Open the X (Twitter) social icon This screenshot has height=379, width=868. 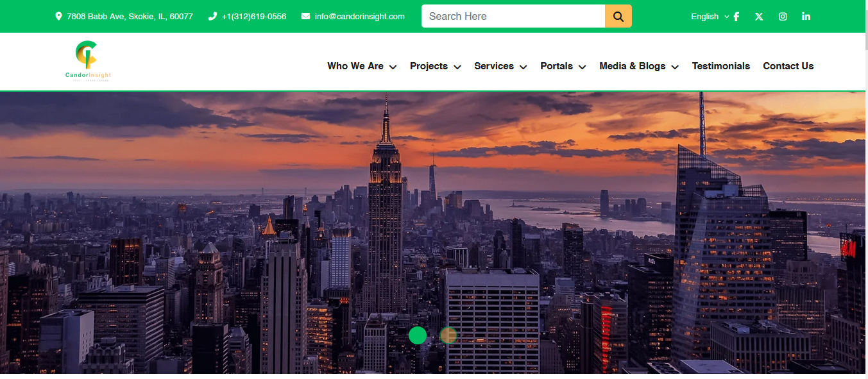(x=759, y=17)
